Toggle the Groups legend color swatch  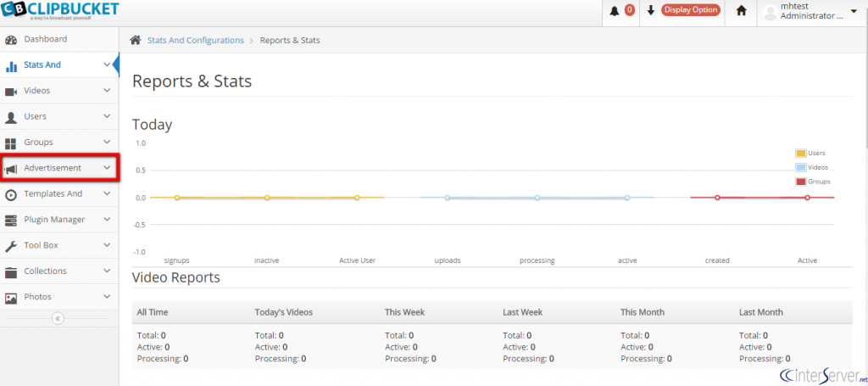pos(800,182)
